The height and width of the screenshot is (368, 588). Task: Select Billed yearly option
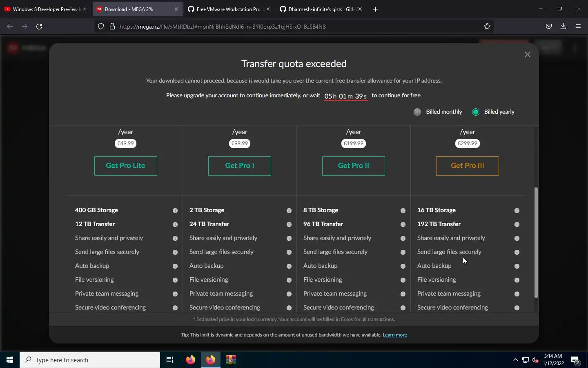click(x=493, y=112)
